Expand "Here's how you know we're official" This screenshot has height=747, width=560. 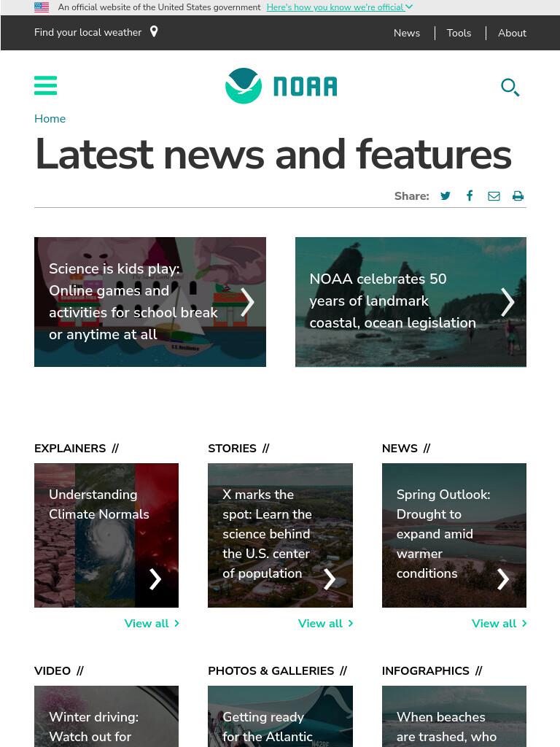tap(340, 7)
